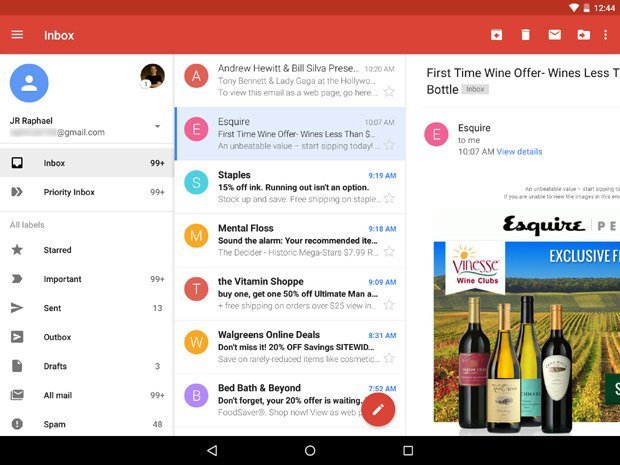This screenshot has width=620, height=465.
Task: Open the Important label
Action: (x=87, y=279)
